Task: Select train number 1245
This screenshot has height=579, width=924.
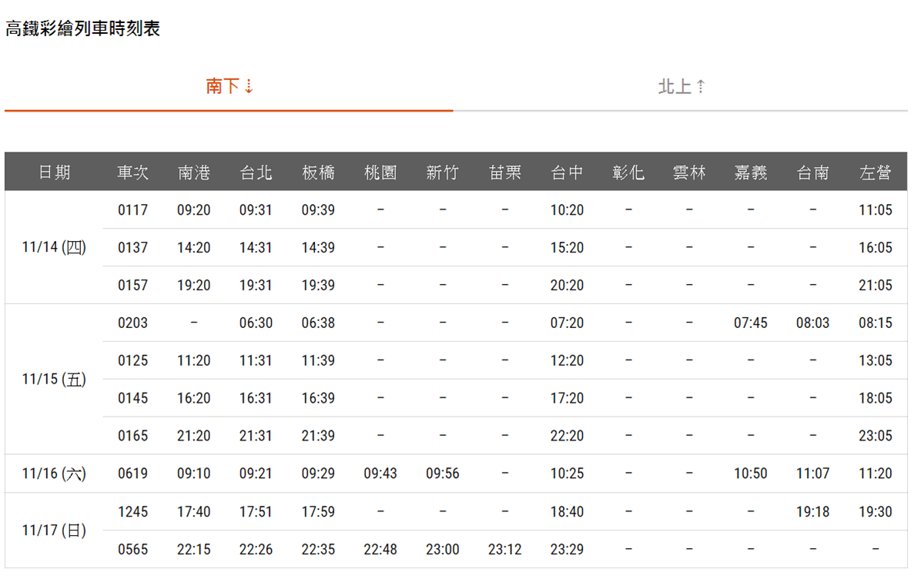Action: [132, 511]
